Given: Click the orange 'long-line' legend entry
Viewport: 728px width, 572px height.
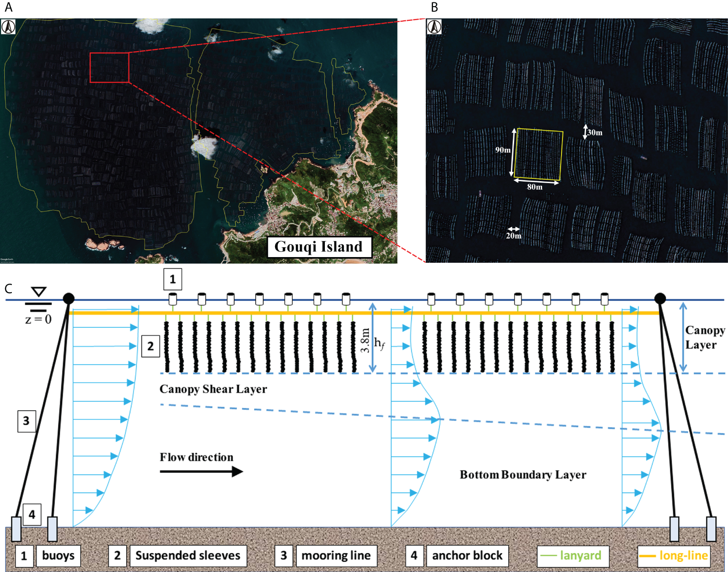Looking at the screenshot, I should pos(674,555).
